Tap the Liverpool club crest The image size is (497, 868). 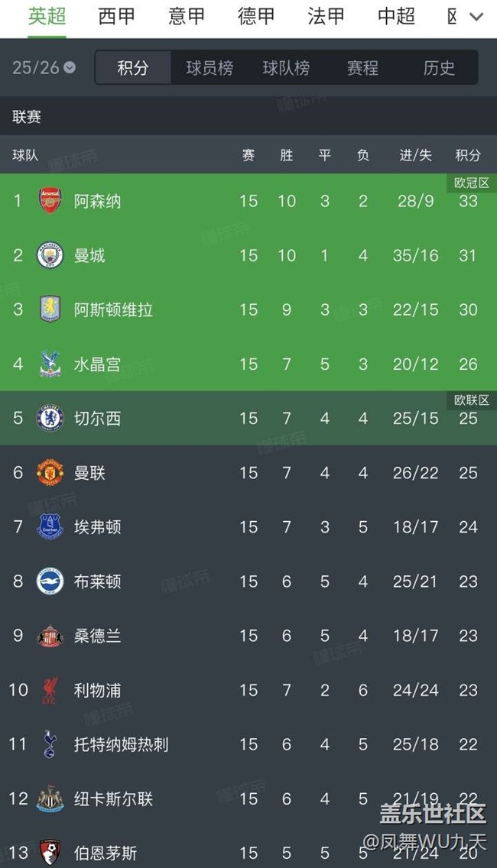pyautogui.click(x=50, y=690)
